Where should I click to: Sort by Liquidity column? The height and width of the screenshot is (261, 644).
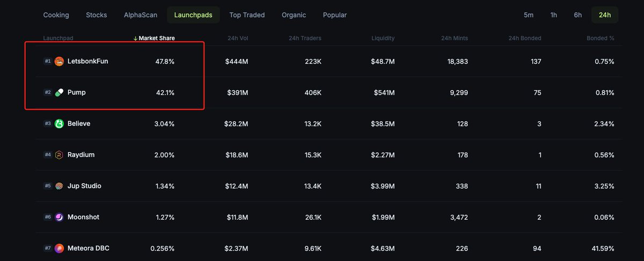click(383, 38)
